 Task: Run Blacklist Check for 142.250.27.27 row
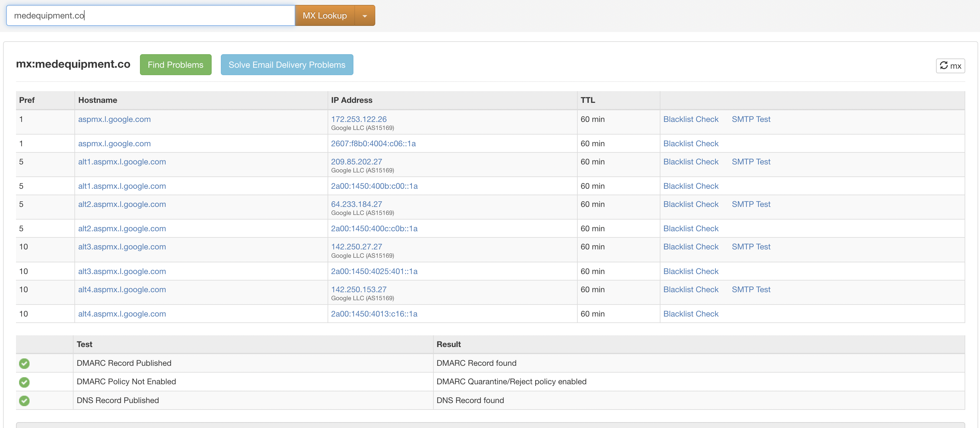pos(691,247)
